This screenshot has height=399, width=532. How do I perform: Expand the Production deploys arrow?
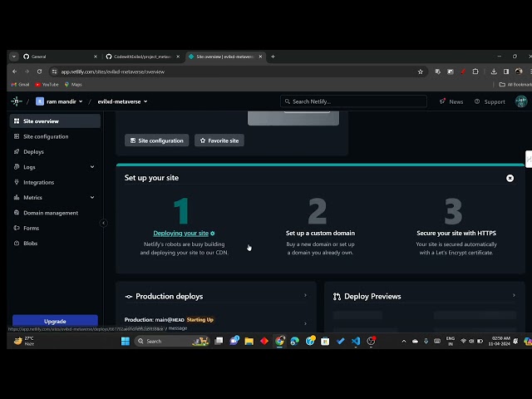[x=305, y=296]
